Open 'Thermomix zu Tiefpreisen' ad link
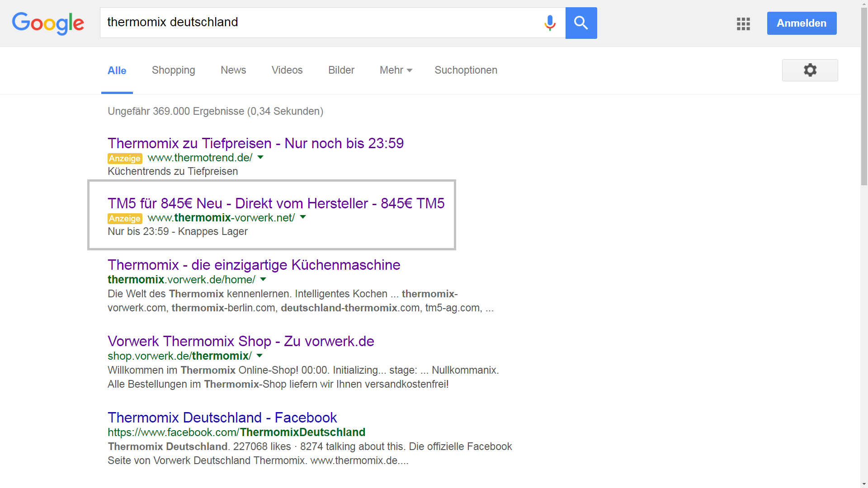Screen dimensions: 868x488 point(255,143)
